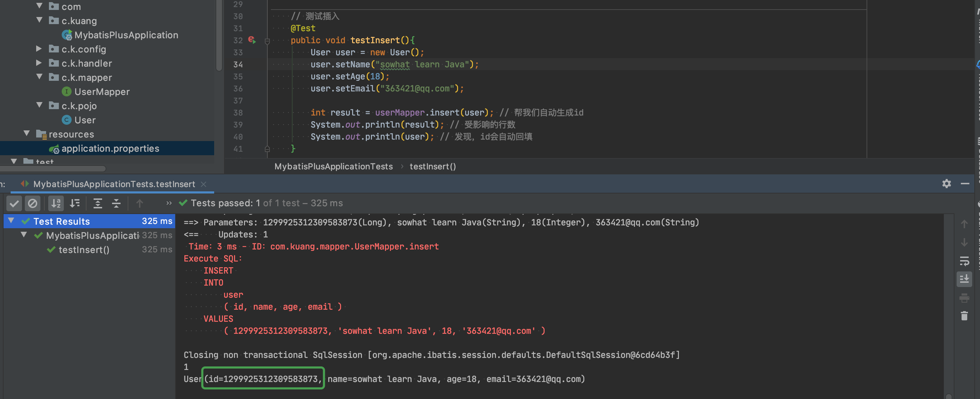Screen dimensions: 980x399
Task: Collapse the c.k.mapper package arrow
Action: (x=39, y=77)
